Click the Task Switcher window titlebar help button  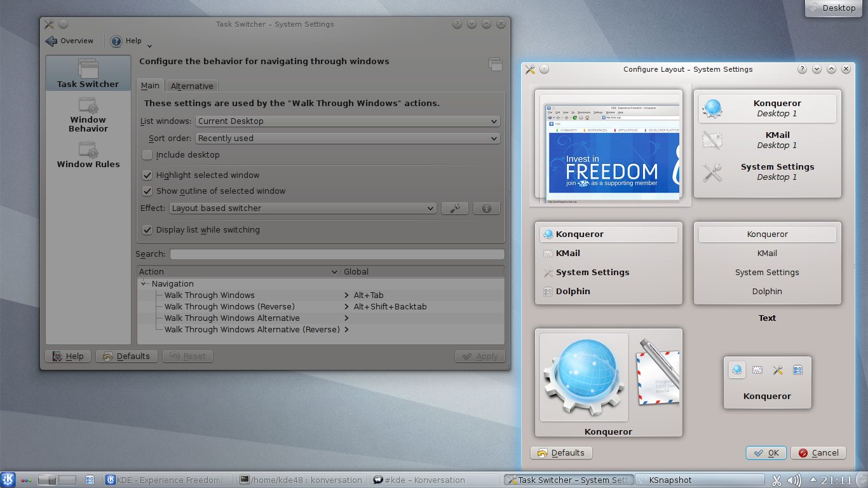pyautogui.click(x=457, y=24)
